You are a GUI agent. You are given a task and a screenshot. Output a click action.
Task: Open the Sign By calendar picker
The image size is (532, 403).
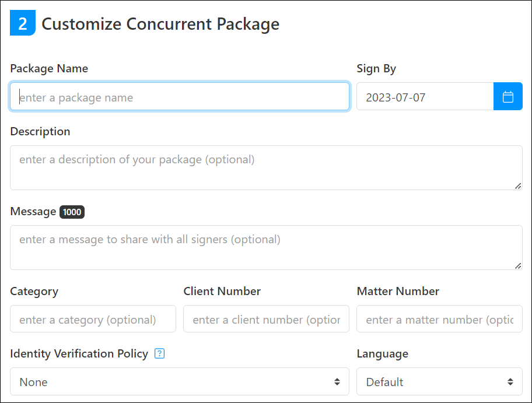pyautogui.click(x=508, y=97)
